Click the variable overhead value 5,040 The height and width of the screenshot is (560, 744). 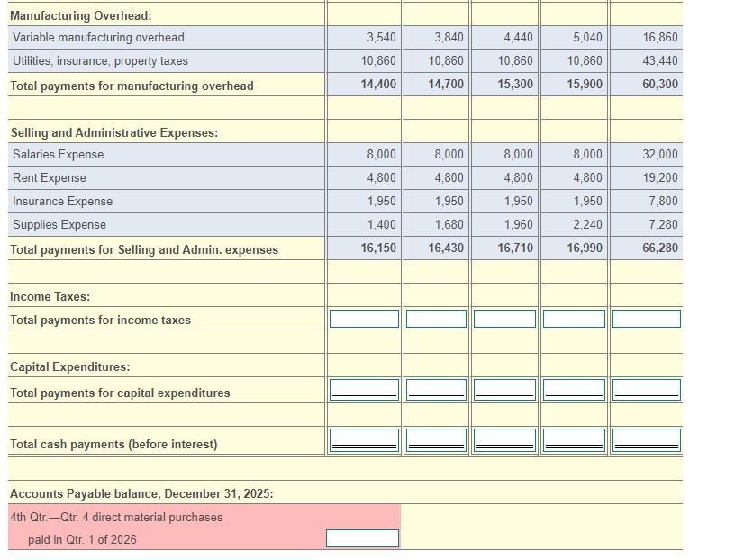[587, 37]
